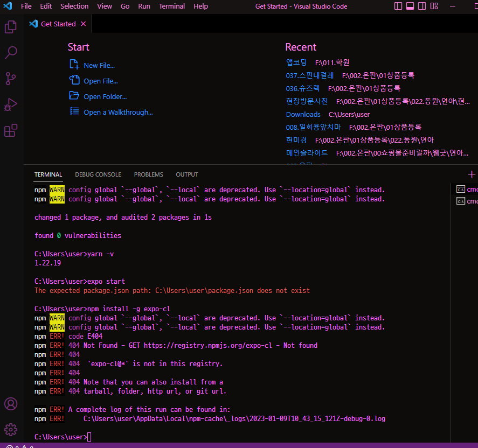478x448 pixels.
Task: Switch to the OUTPUT tab
Action: click(x=187, y=174)
